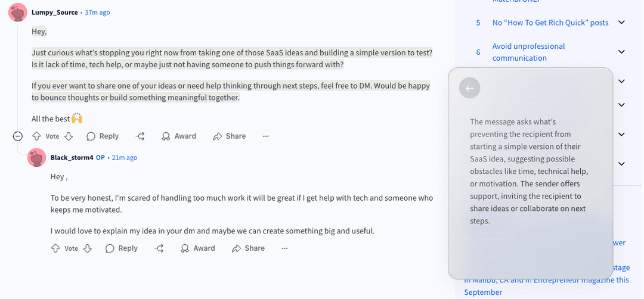This screenshot has height=299, width=644.
Task: Downvote the Black_storm4 reply
Action: [88, 248]
